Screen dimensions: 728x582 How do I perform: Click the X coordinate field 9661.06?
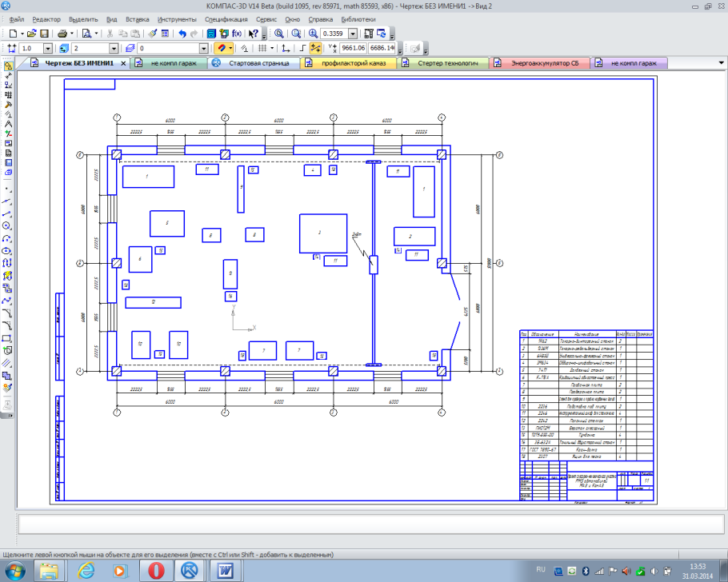click(352, 49)
